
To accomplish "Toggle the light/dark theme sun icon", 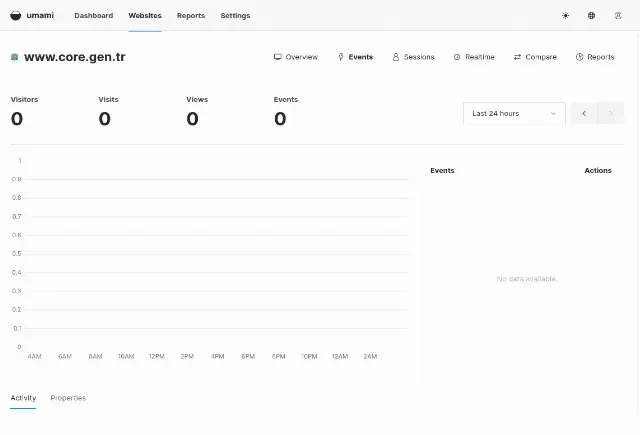I will pyautogui.click(x=565, y=16).
